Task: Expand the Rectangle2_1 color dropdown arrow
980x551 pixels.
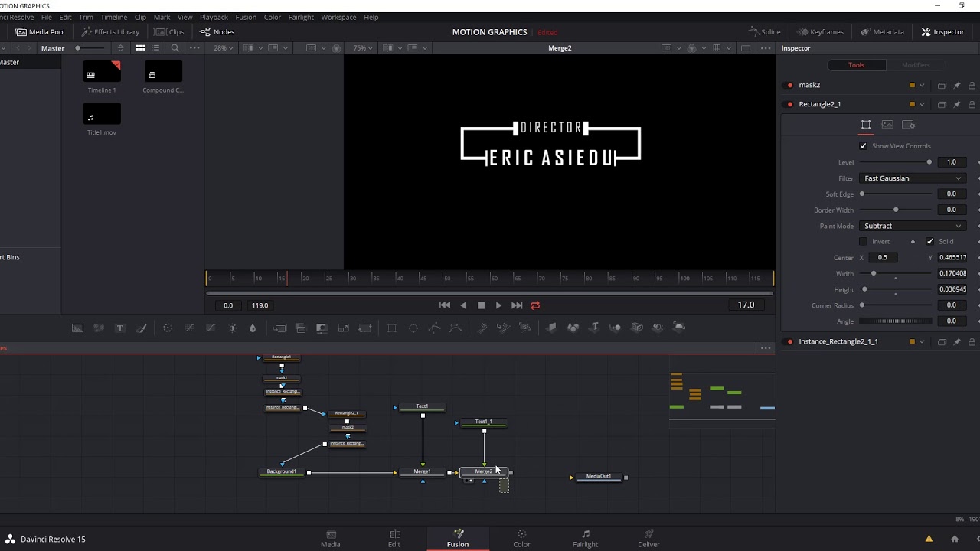Action: (922, 104)
